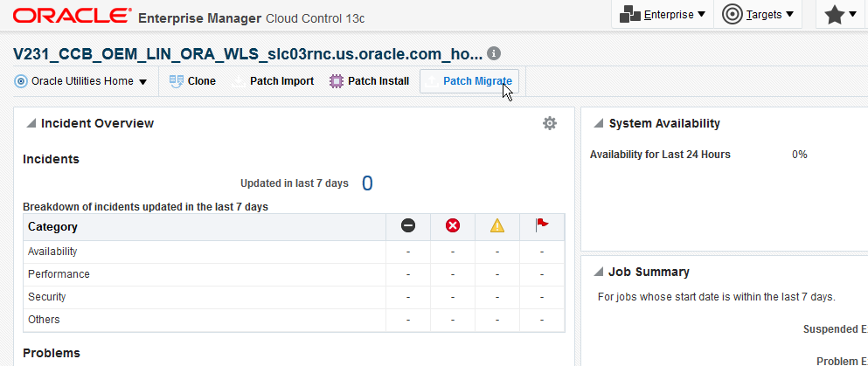Screen dimensions: 868x366
Task: Click the Patch Install button
Action: 369,81
